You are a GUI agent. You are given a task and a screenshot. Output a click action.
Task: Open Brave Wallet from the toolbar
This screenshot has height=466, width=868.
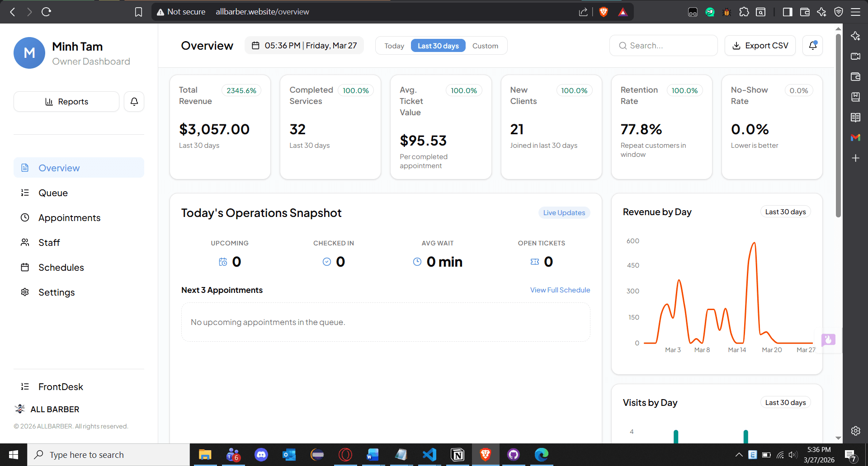[805, 12]
